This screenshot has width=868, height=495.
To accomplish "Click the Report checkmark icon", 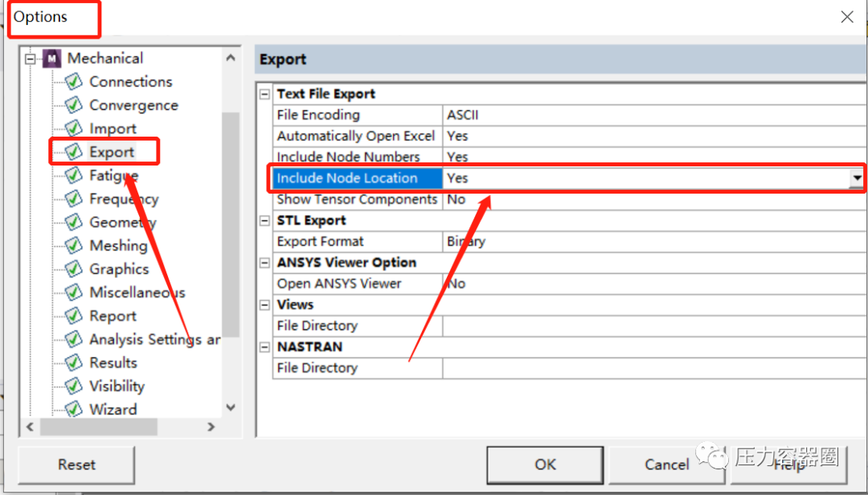I will 72,315.
